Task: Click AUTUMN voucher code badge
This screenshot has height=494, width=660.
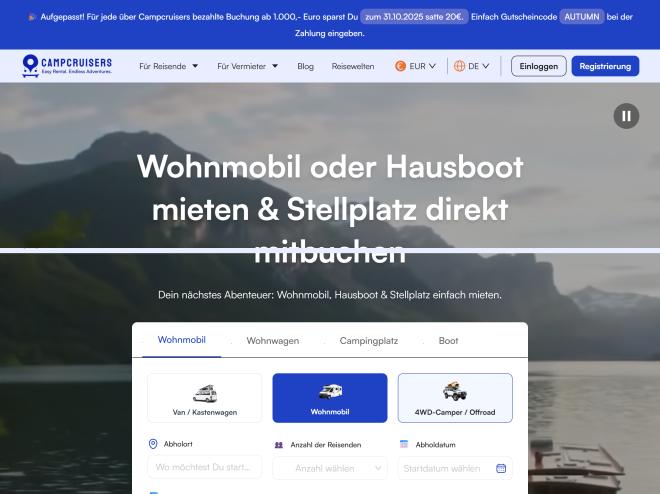Action: 582,17
